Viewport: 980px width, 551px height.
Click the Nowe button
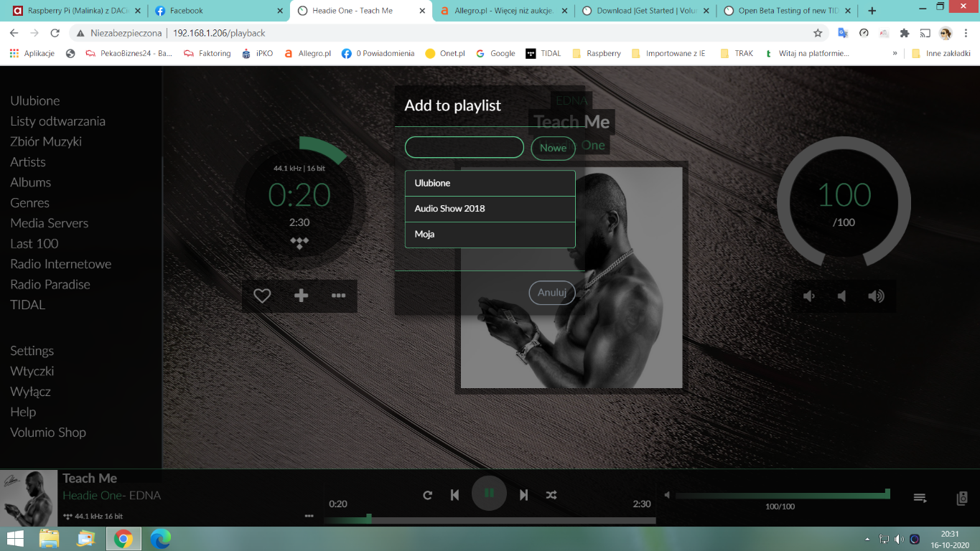[x=553, y=148]
